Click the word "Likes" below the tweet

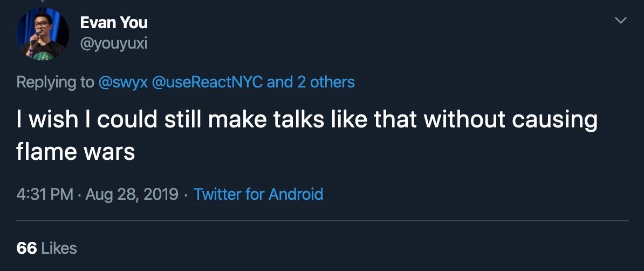point(59,248)
